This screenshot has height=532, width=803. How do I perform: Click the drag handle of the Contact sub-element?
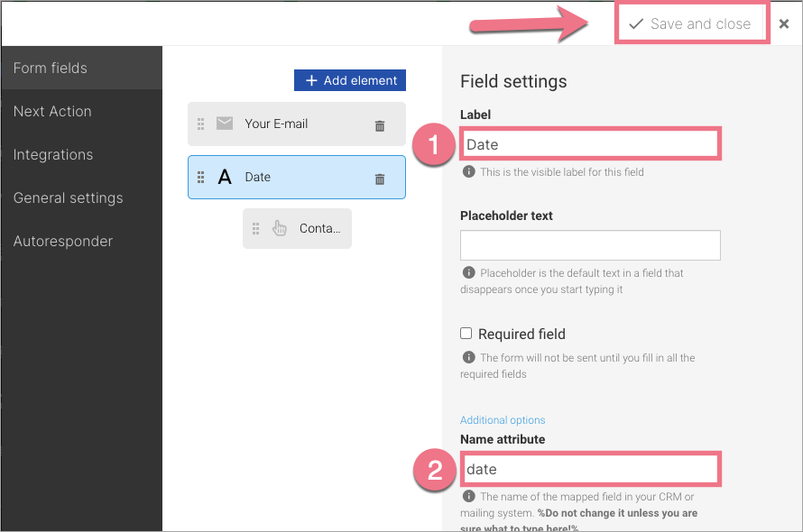tap(254, 228)
